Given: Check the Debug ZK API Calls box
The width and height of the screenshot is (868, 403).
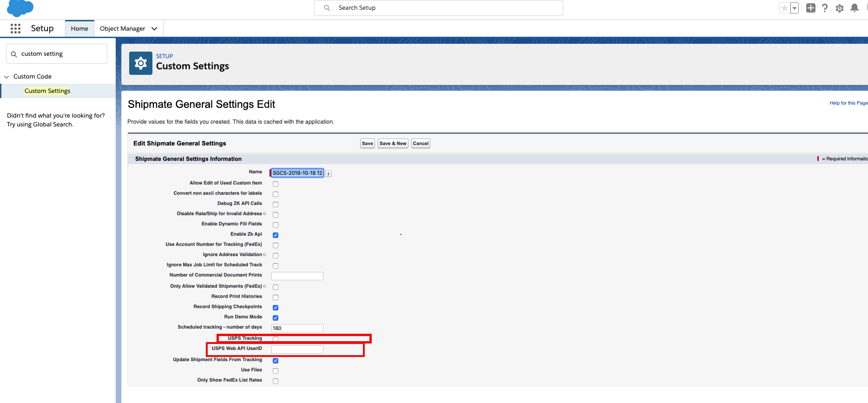Looking at the screenshot, I should pyautogui.click(x=276, y=205).
